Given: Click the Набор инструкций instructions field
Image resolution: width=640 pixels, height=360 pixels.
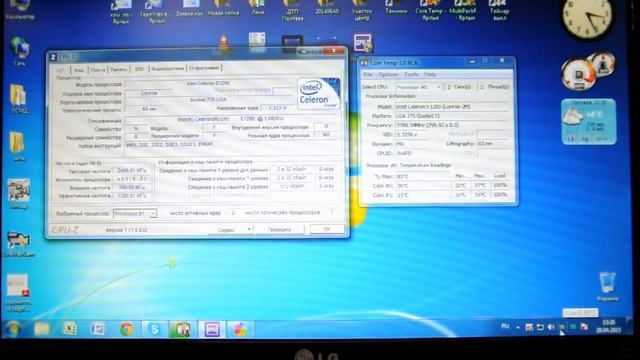Looking at the screenshot, I should coord(232,145).
